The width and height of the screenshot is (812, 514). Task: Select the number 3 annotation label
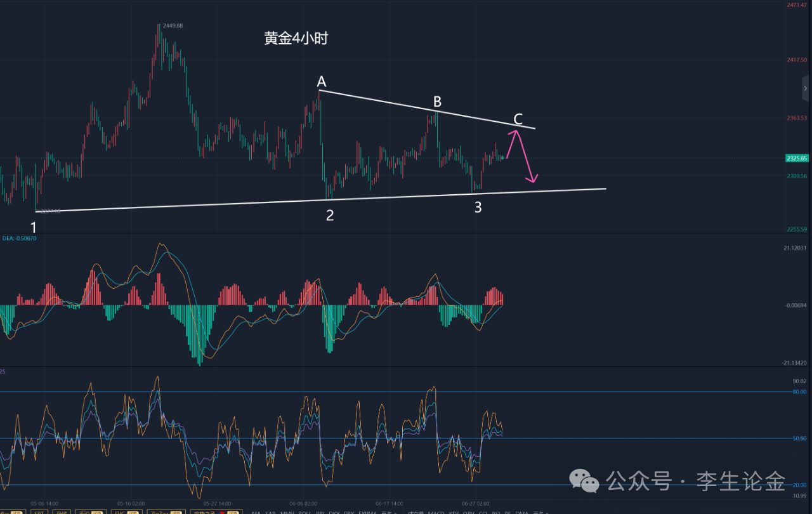tap(478, 207)
